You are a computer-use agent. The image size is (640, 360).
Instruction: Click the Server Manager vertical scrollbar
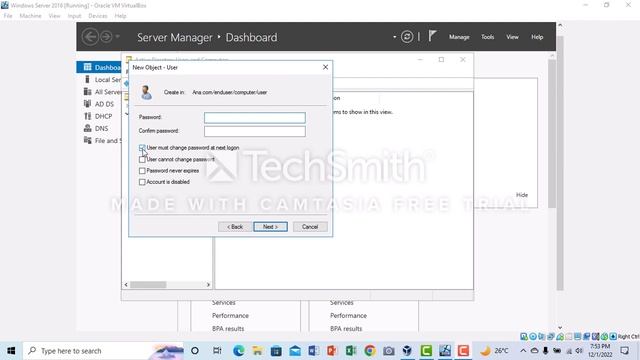point(552,134)
